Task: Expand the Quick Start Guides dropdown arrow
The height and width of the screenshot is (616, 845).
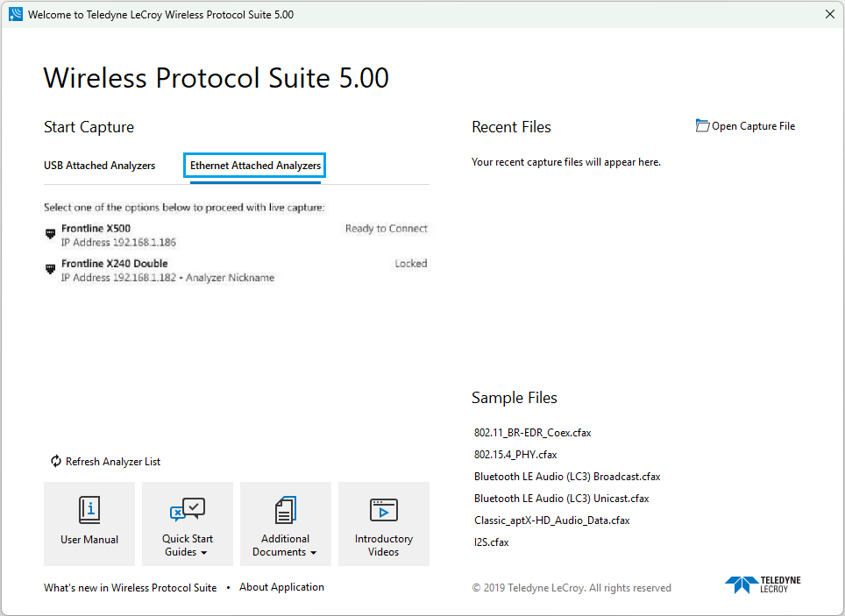Action: (203, 553)
